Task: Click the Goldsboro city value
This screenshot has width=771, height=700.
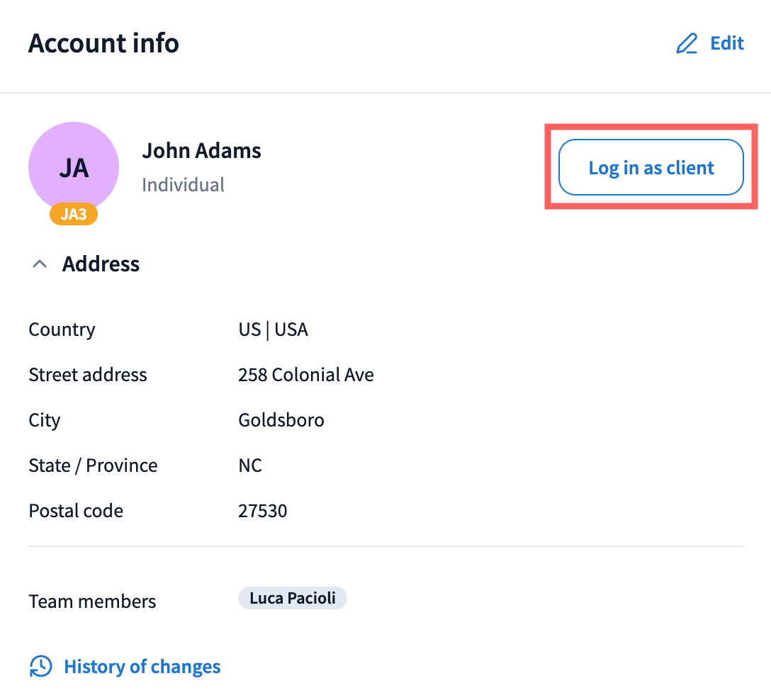Action: point(281,420)
